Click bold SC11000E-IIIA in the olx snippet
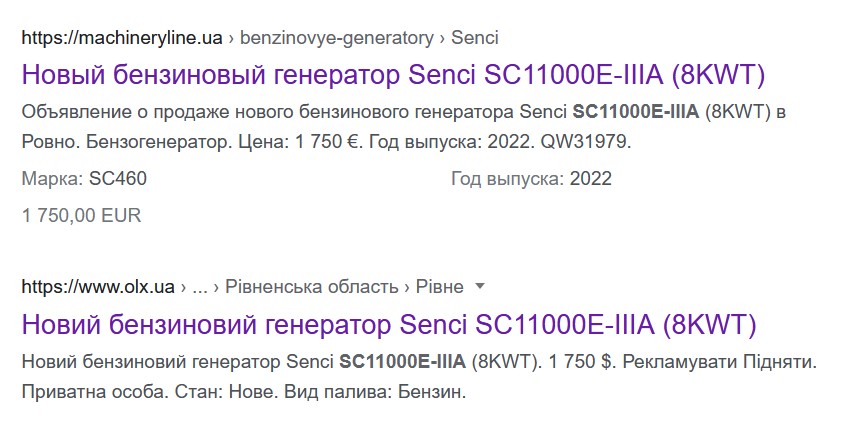This screenshot has height=439, width=844. 403,361
